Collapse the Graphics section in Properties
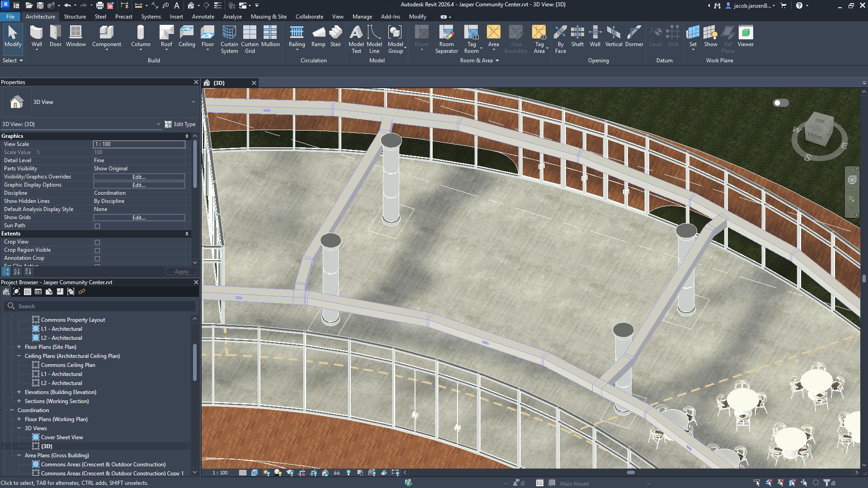The height and width of the screenshot is (488, 868). click(x=187, y=136)
